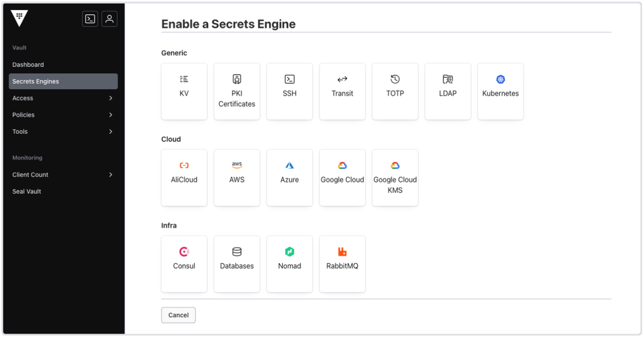Expand the Client Count chevron
The width and height of the screenshot is (644, 337).
111,175
